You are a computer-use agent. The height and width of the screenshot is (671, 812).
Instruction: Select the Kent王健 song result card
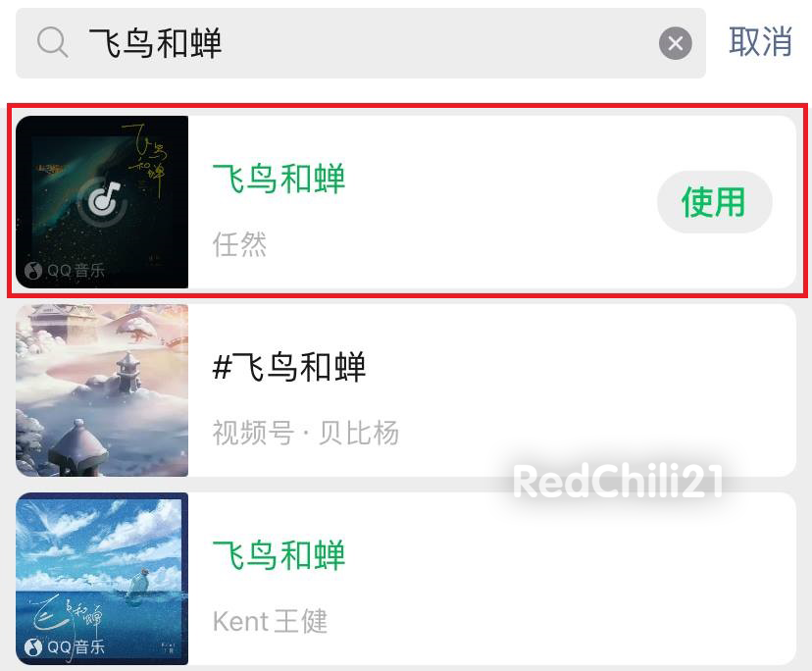(406, 579)
